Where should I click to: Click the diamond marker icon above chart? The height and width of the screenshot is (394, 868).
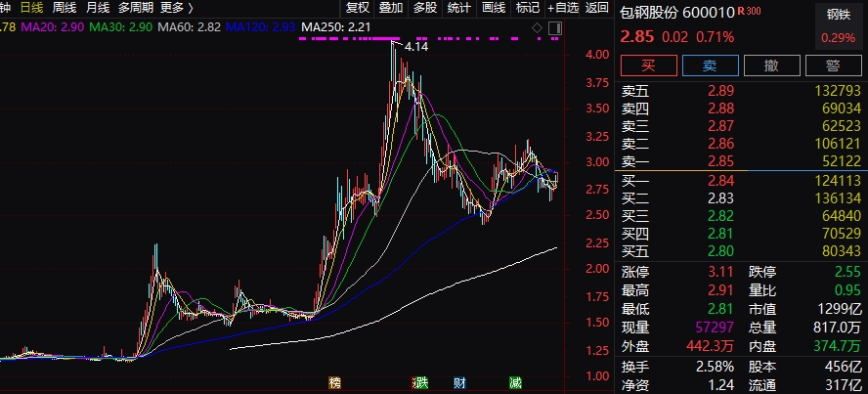point(537,28)
